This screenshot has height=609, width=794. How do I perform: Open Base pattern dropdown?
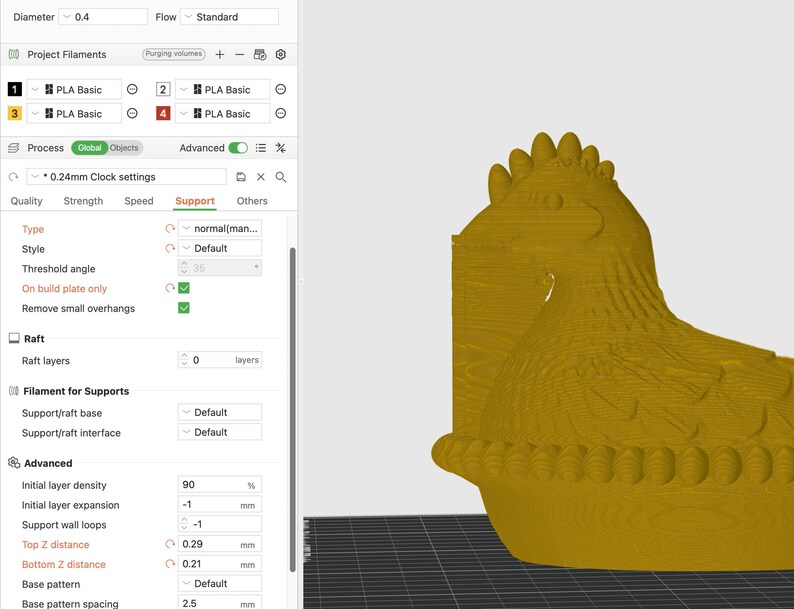click(x=220, y=584)
